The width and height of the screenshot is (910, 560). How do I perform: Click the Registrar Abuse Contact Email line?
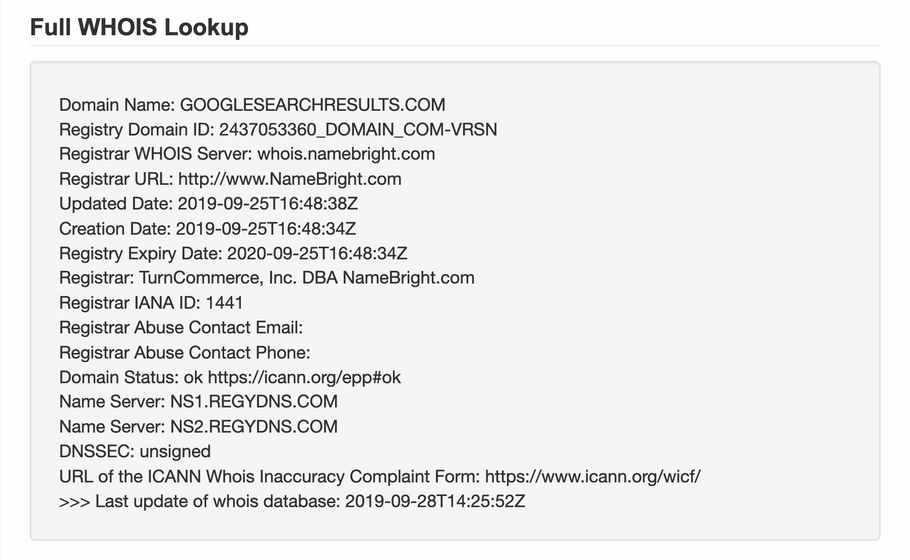point(181,327)
